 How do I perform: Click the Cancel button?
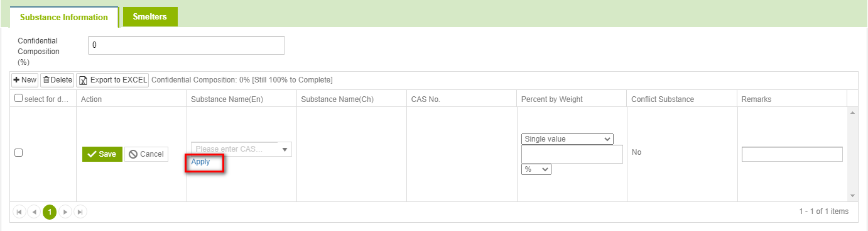click(146, 154)
